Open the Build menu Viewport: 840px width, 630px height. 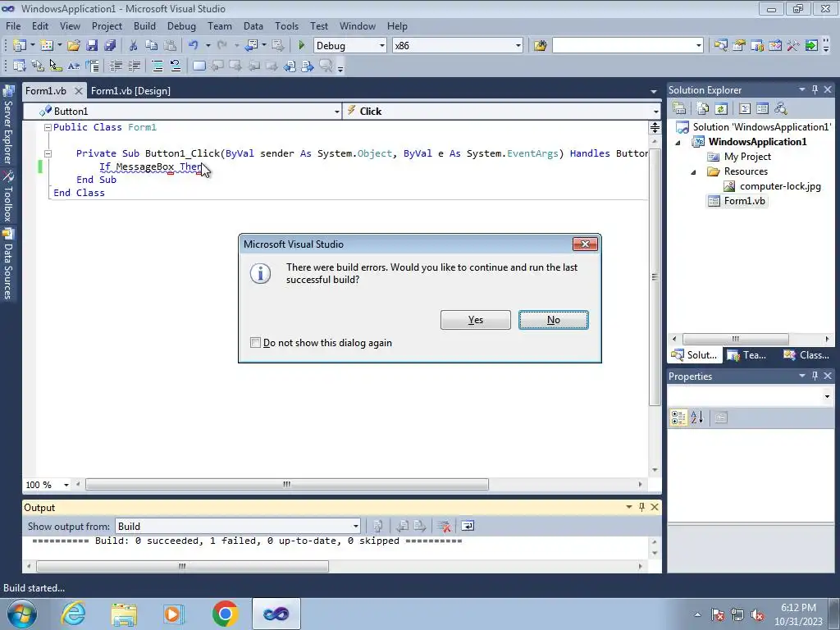(144, 25)
